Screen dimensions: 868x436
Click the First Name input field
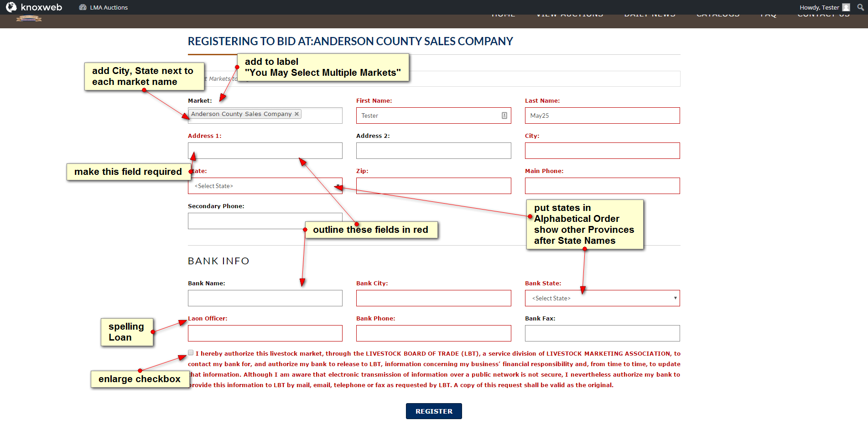[x=433, y=116]
